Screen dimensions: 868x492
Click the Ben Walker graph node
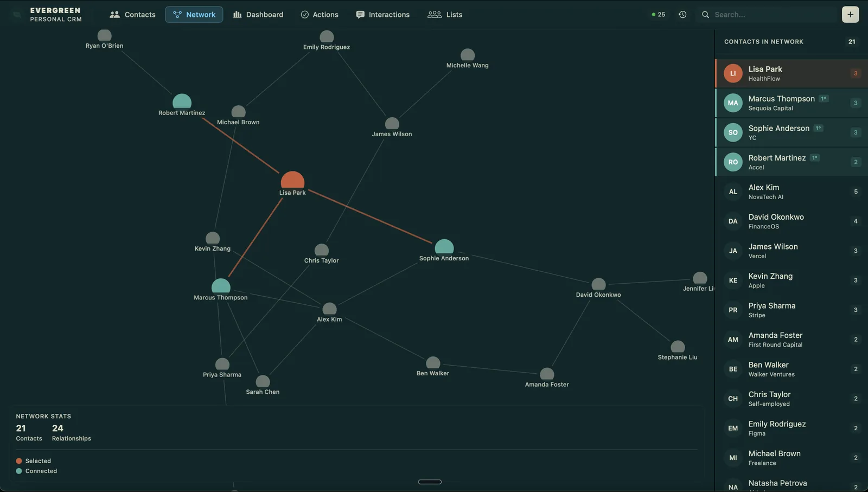point(433,362)
